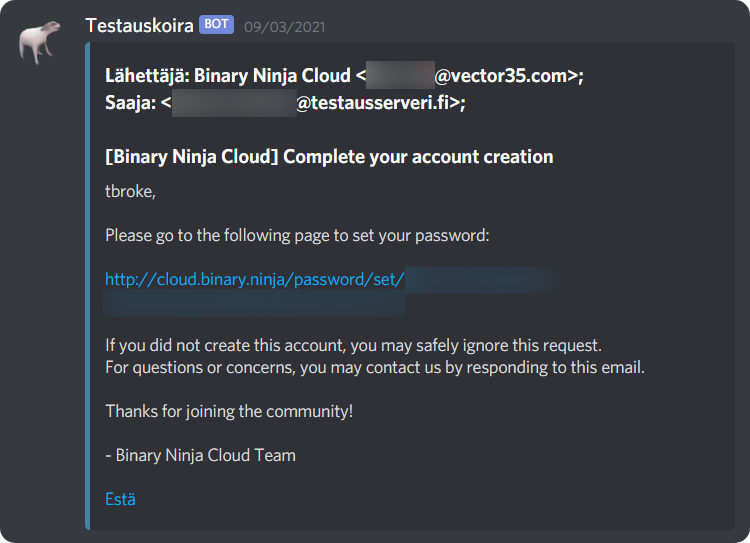Click the 'Lähettäjä: Binary Ninja Cloud' sender label
The width and height of the screenshot is (750, 543).
tap(228, 76)
